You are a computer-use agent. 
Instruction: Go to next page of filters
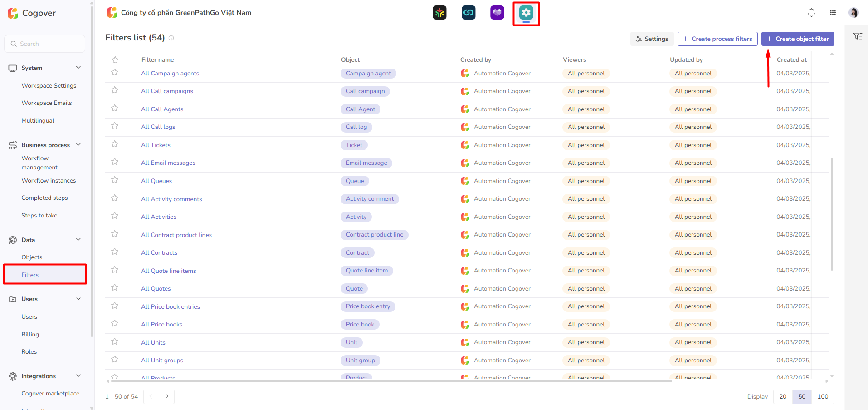click(x=166, y=396)
